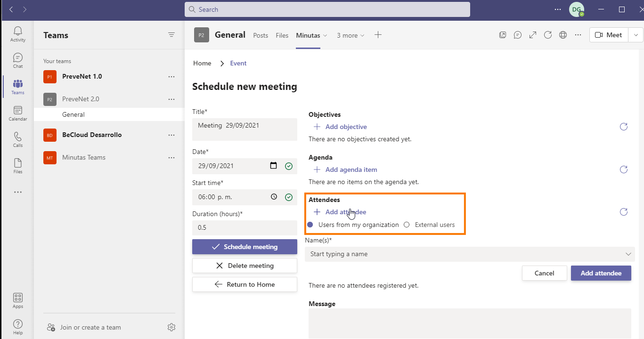Open the Name(s) dropdown chevron

coord(628,254)
